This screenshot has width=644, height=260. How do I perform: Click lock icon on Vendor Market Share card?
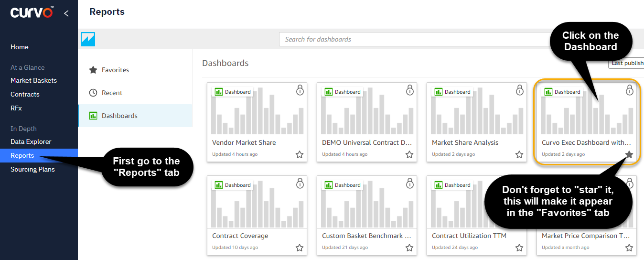300,90
